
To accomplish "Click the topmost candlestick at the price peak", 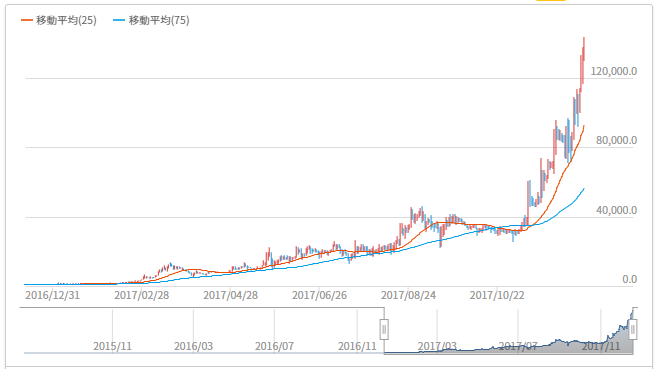I will click(x=584, y=49).
